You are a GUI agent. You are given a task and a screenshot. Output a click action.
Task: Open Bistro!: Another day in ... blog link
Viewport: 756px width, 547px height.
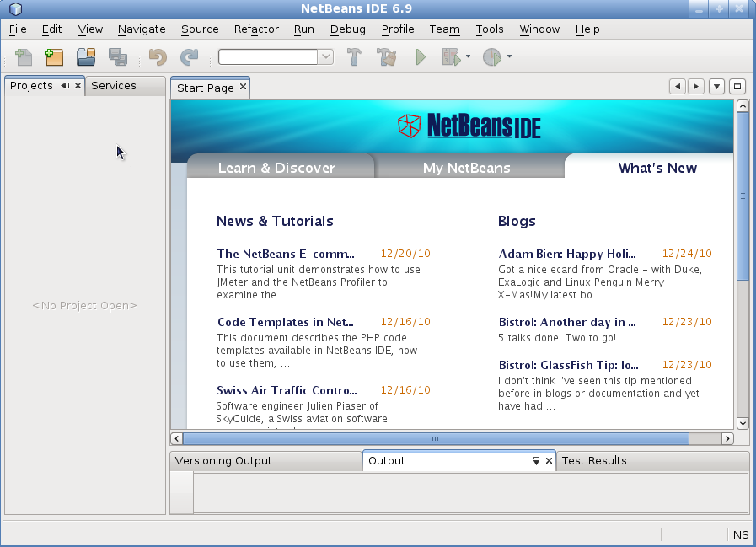click(x=567, y=322)
